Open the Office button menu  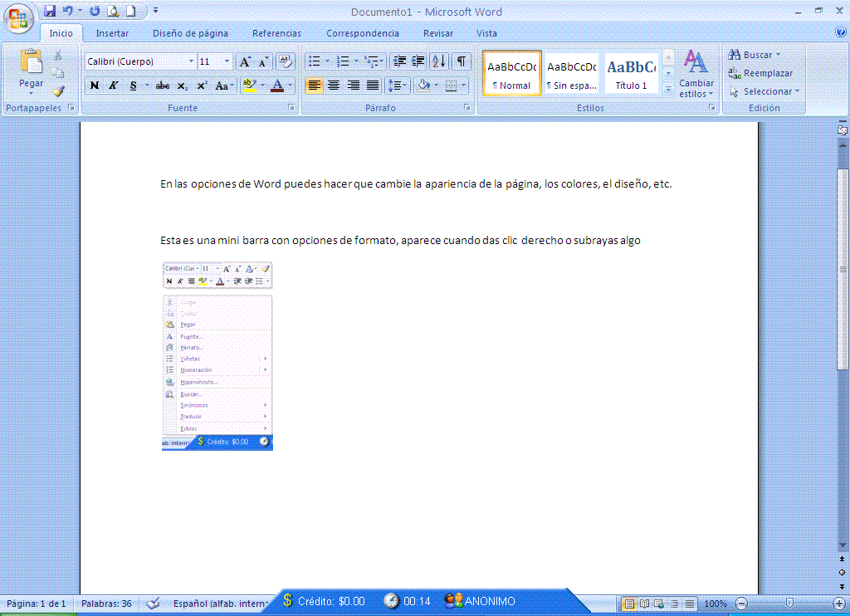(18, 17)
